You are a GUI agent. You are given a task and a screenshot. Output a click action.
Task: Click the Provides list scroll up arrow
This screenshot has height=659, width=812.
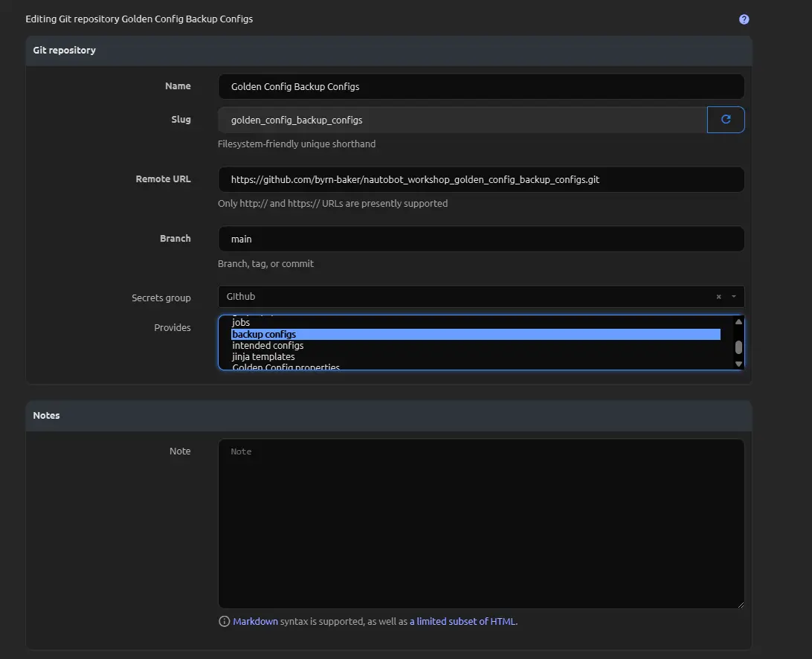pyautogui.click(x=738, y=321)
